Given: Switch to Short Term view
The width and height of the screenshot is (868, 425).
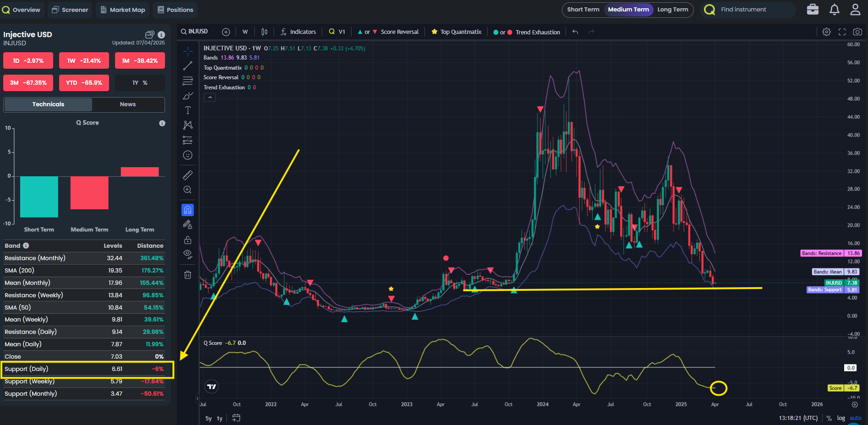Looking at the screenshot, I should click(583, 10).
